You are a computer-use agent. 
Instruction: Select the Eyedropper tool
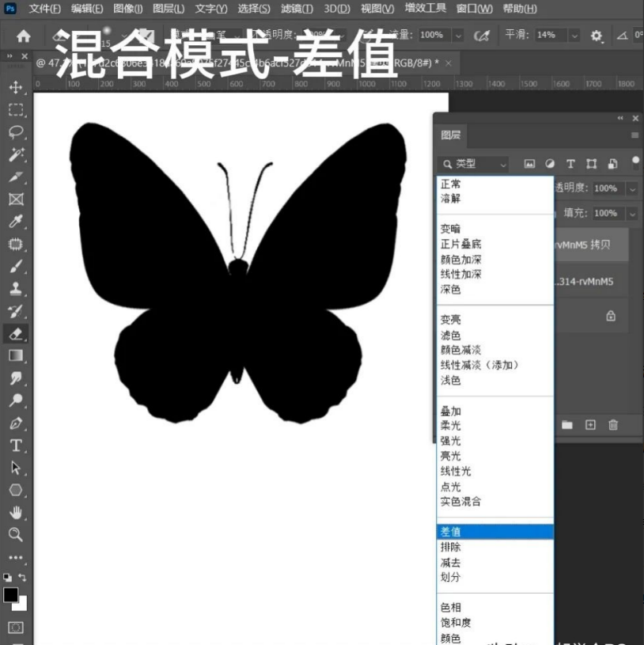coord(16,222)
